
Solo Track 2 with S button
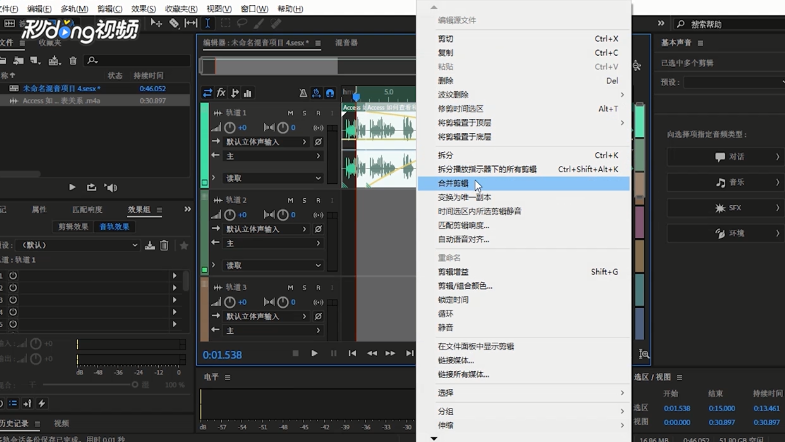(304, 200)
